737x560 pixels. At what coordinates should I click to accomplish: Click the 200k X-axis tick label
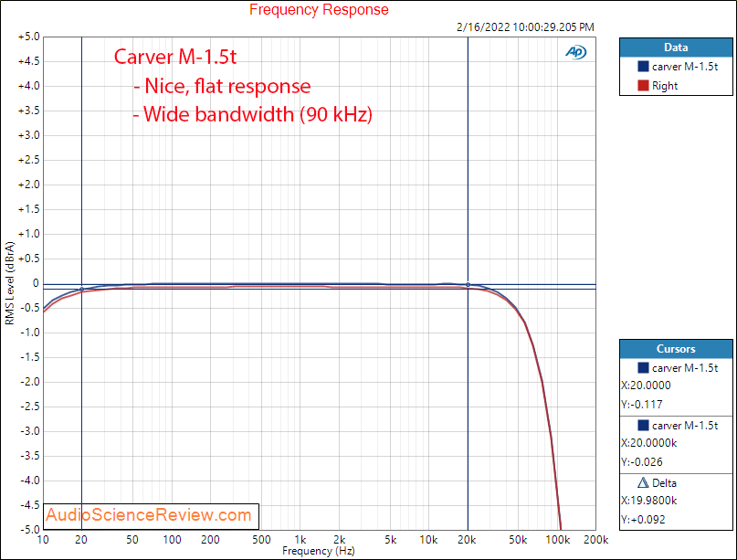coord(596,540)
